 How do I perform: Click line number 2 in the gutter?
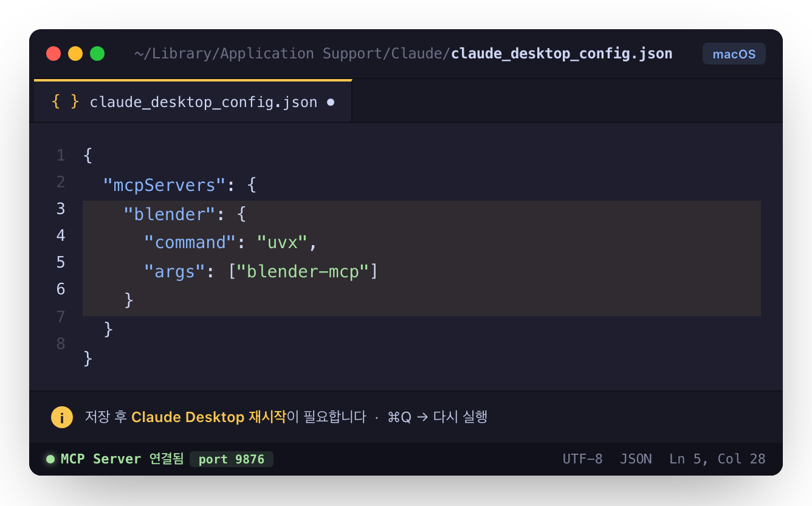(x=61, y=182)
